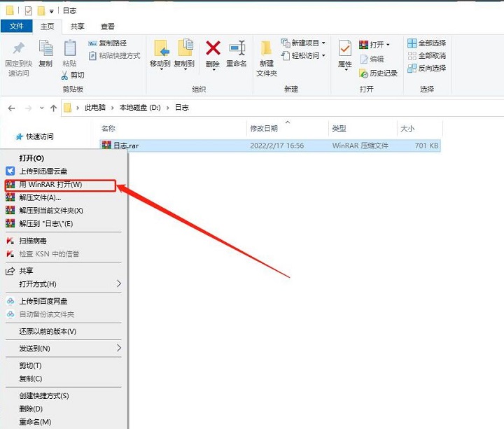Choose Cut (剪切(T)) in context menu
Screen dimensions: 504x429
coord(64,366)
